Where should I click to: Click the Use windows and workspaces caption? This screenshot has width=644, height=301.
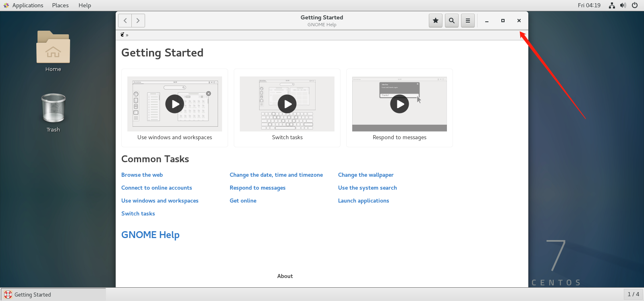[x=175, y=137]
